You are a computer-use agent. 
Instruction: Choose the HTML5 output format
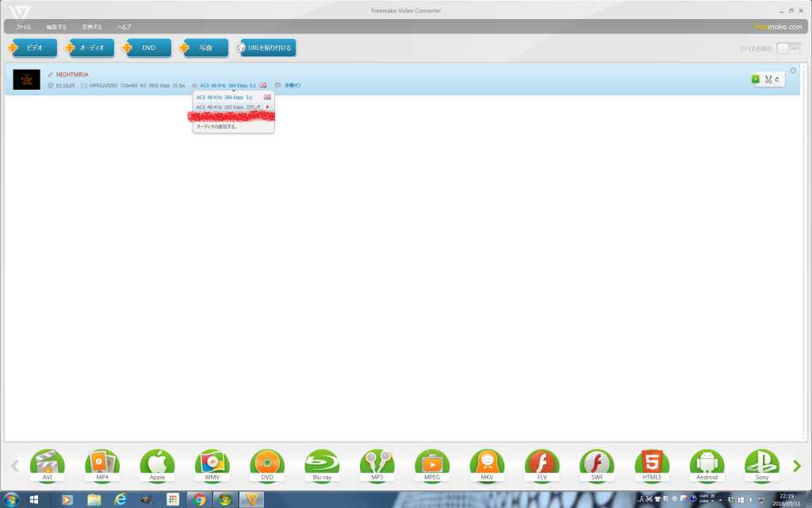pyautogui.click(x=652, y=465)
